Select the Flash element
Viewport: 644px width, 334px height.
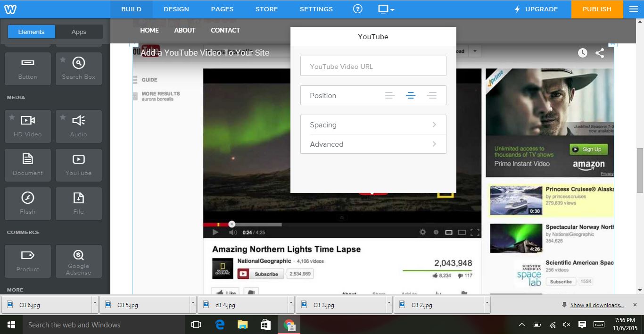click(28, 204)
